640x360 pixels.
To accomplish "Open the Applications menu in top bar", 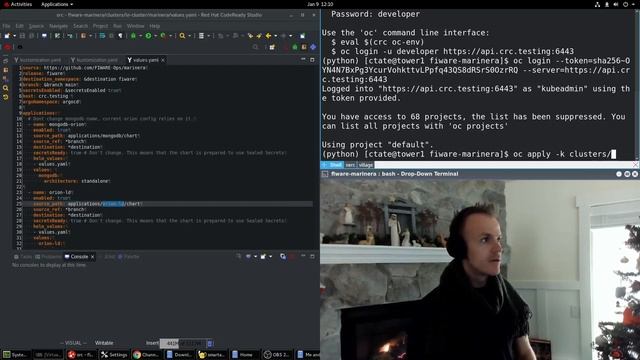I will (57, 4).
